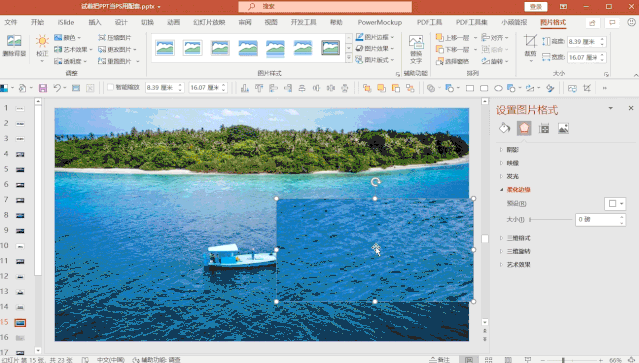639x363 pixels.
Task: Click the purple Save icon in quick toolbar
Action: (43, 88)
